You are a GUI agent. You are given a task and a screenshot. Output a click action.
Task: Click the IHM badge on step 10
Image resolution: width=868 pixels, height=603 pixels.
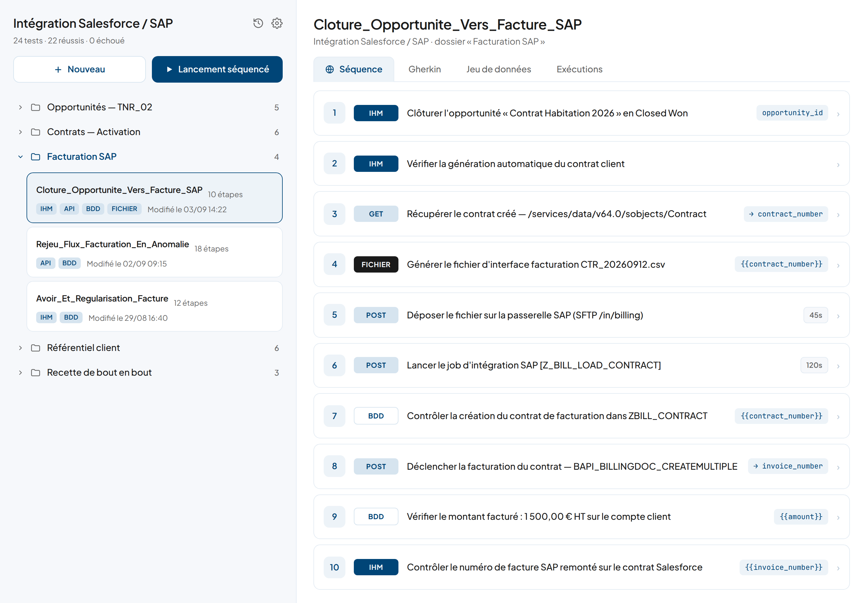pos(376,567)
